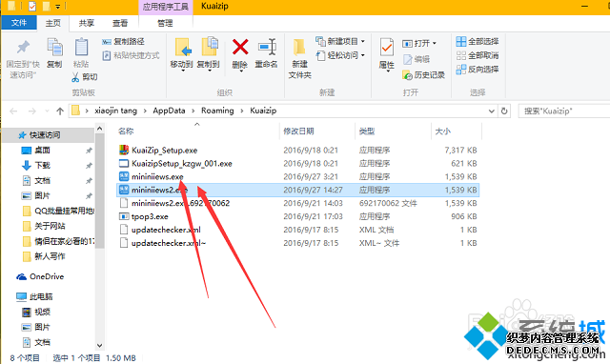
Task: Open the File (文件) menu tab
Action: coord(19,23)
